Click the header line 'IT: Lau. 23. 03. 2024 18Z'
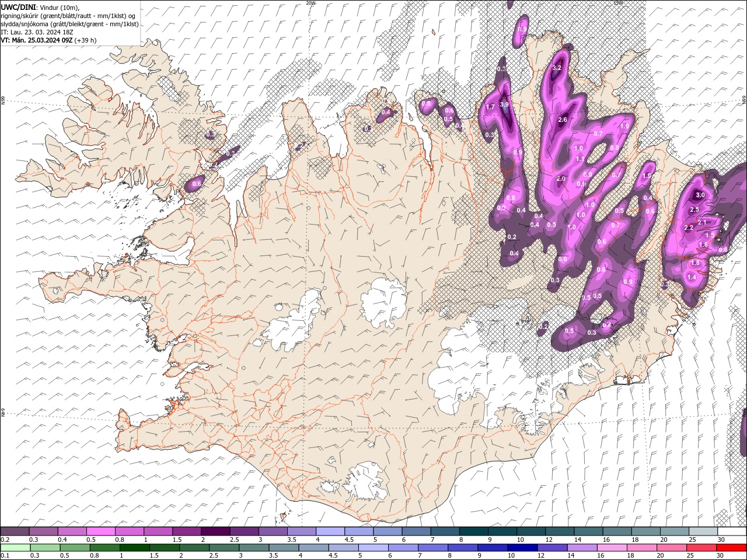 click(37, 32)
